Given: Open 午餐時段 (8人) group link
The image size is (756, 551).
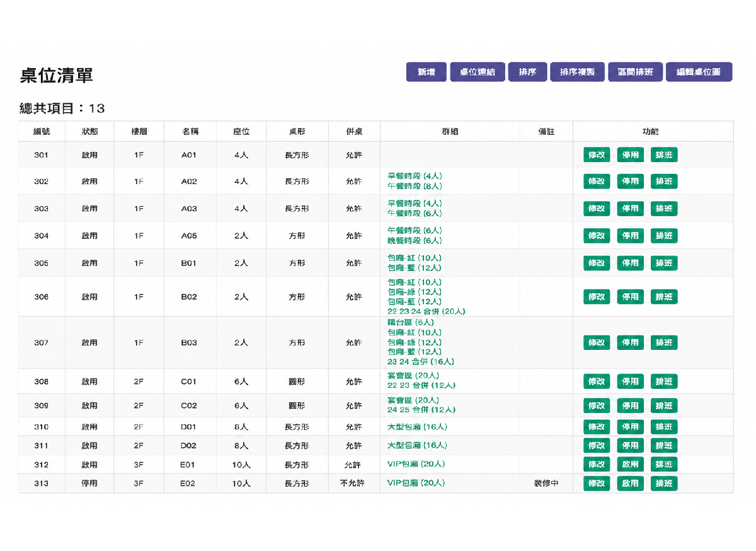Looking at the screenshot, I should pyautogui.click(x=415, y=186).
